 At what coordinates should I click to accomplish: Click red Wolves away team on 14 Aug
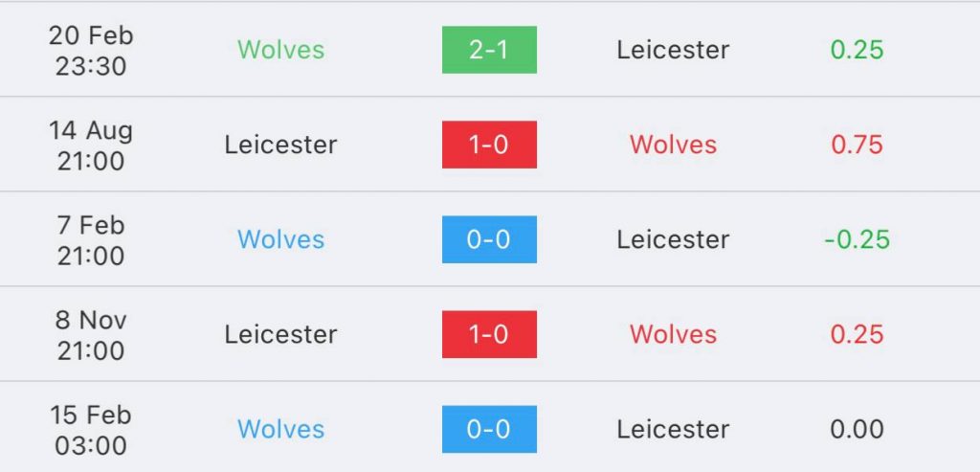pyautogui.click(x=673, y=145)
